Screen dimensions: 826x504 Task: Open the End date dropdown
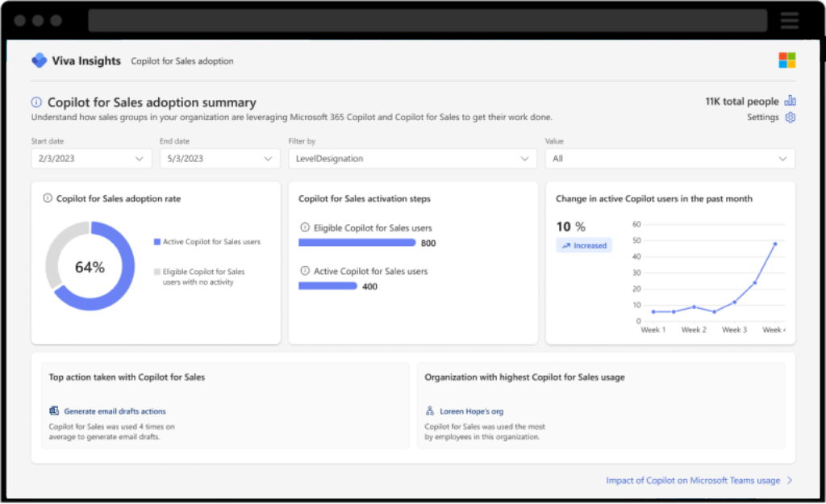tap(220, 159)
